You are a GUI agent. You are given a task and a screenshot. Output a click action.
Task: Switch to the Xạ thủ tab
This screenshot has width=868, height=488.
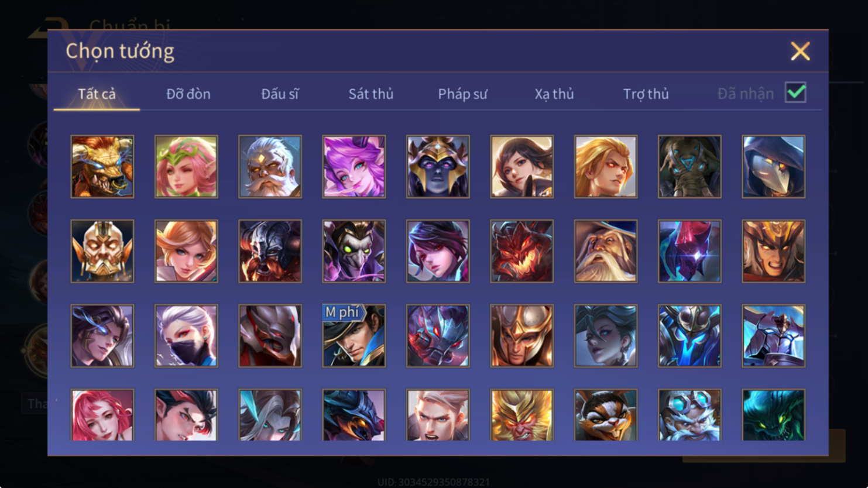click(x=554, y=94)
